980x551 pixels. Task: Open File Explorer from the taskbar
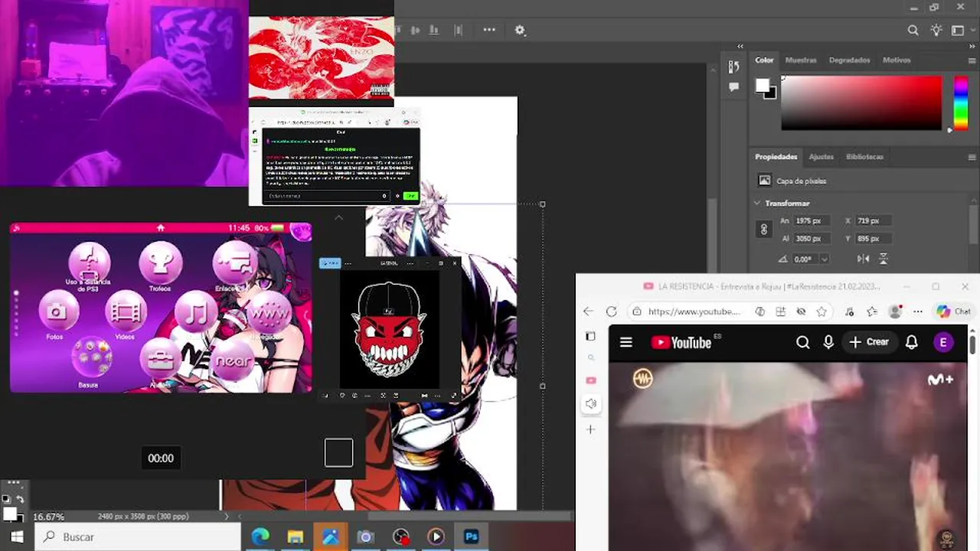(295, 537)
